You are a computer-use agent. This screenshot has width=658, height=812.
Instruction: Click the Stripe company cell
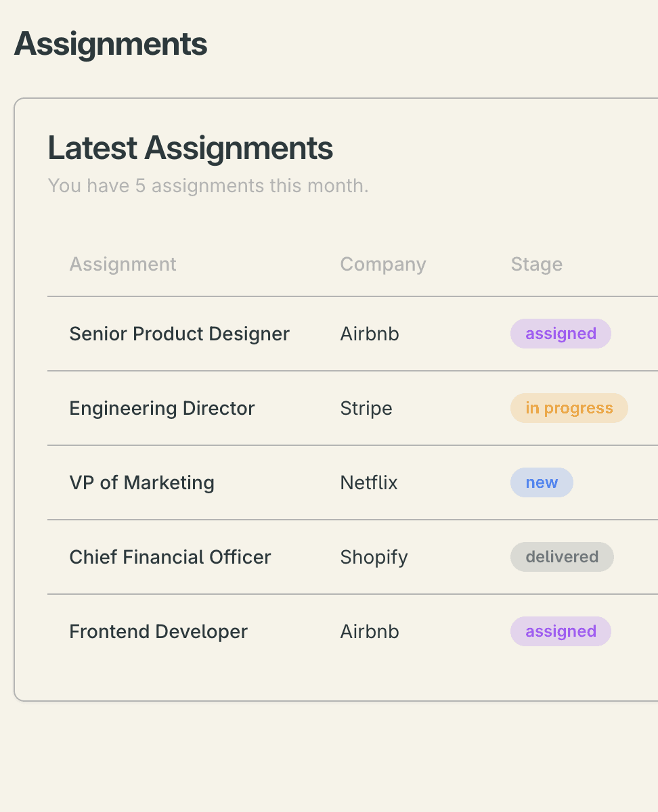click(366, 408)
